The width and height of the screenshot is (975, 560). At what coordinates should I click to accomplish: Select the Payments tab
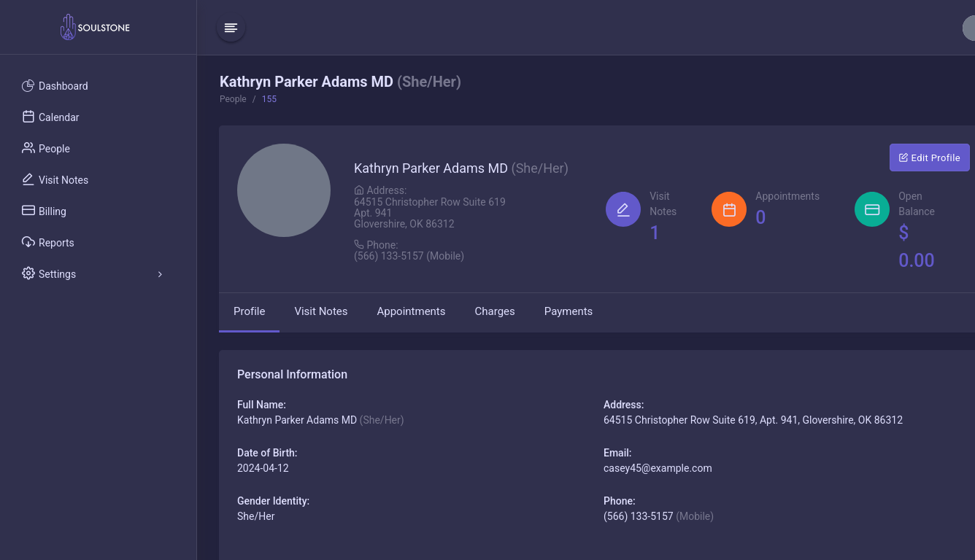pyautogui.click(x=568, y=311)
